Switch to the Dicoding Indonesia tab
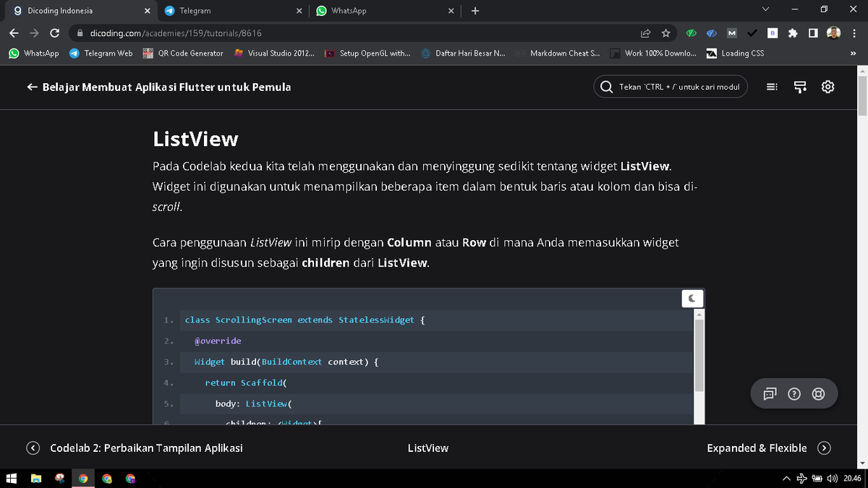 coord(80,11)
